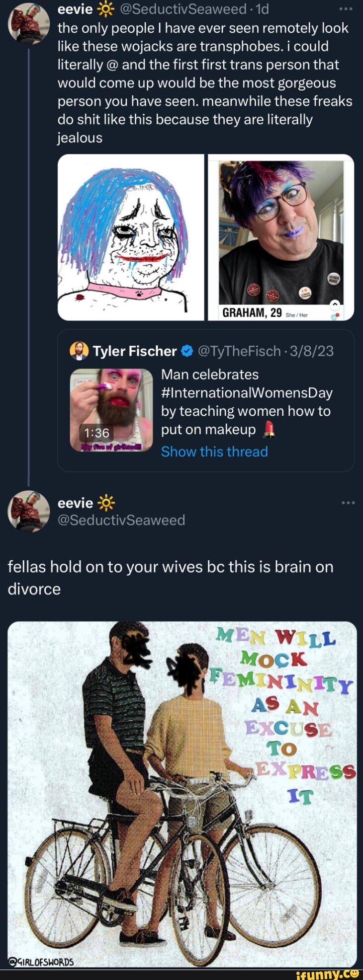Click the Show this thread link
This screenshot has width=363, height=980.
[x=214, y=452]
